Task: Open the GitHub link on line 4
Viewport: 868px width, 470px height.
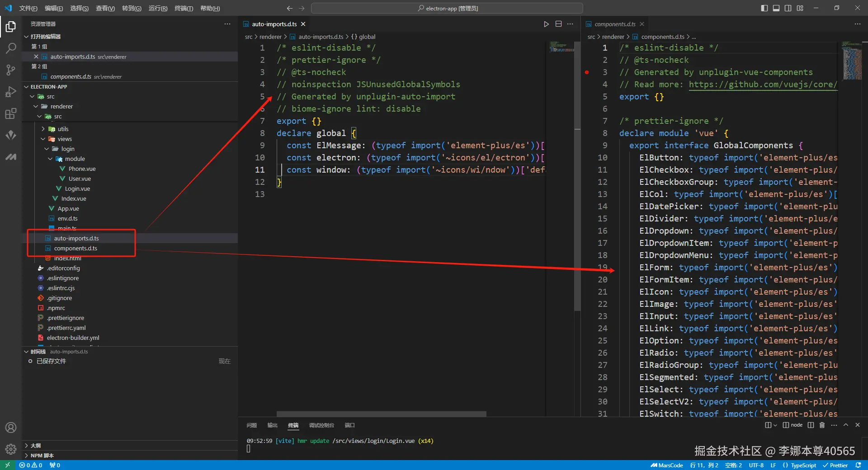Action: click(x=763, y=85)
